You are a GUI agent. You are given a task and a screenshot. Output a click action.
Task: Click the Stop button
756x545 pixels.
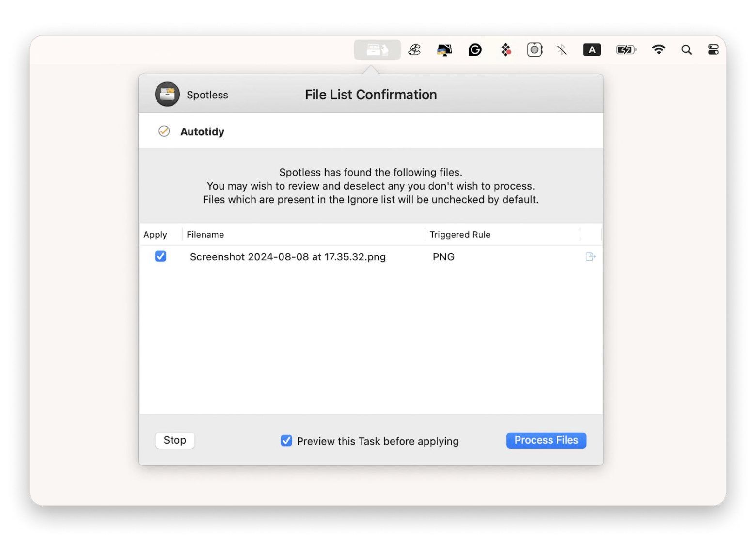(175, 440)
